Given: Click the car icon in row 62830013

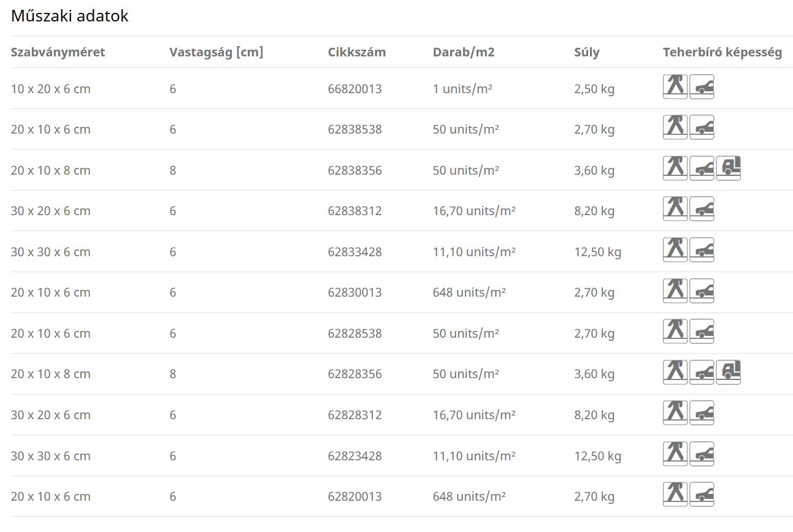Looking at the screenshot, I should tap(702, 291).
